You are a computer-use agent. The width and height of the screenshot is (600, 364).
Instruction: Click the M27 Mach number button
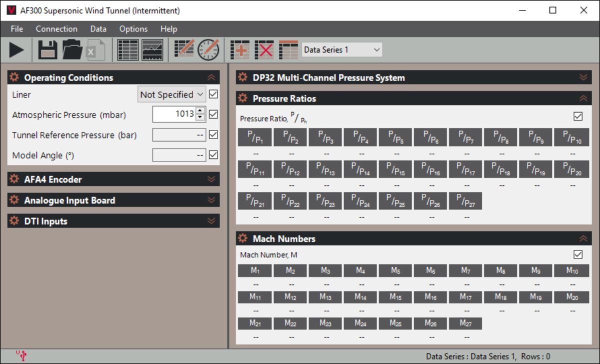(x=465, y=323)
